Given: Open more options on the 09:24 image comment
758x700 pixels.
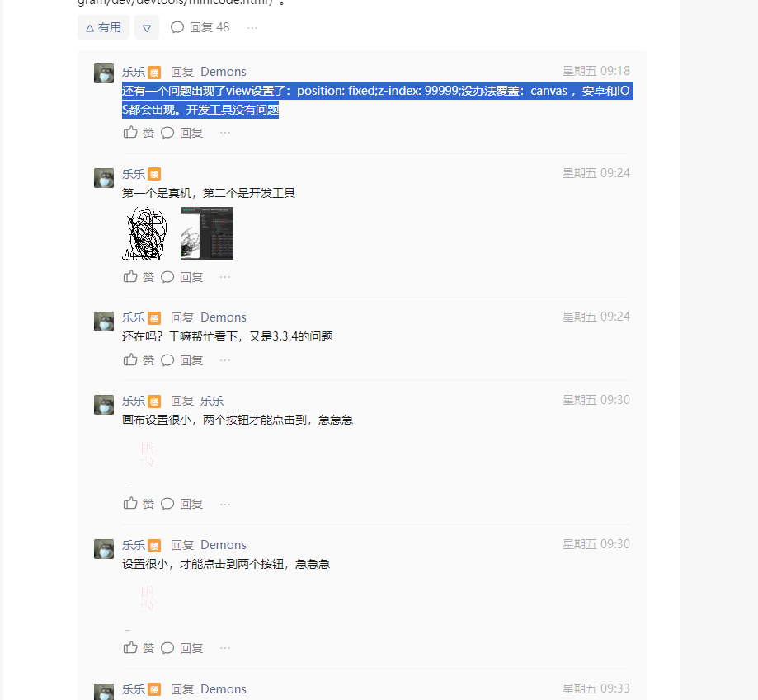Looking at the screenshot, I should coord(225,277).
